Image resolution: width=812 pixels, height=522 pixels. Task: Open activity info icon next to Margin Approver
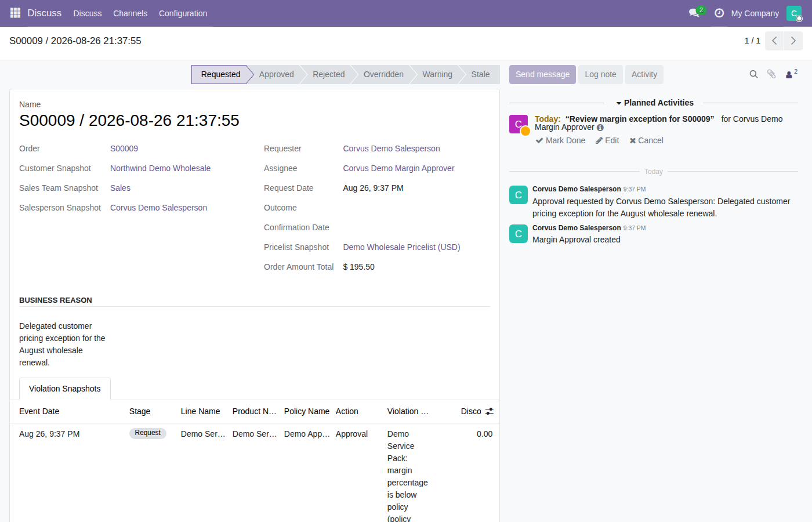[x=600, y=128]
